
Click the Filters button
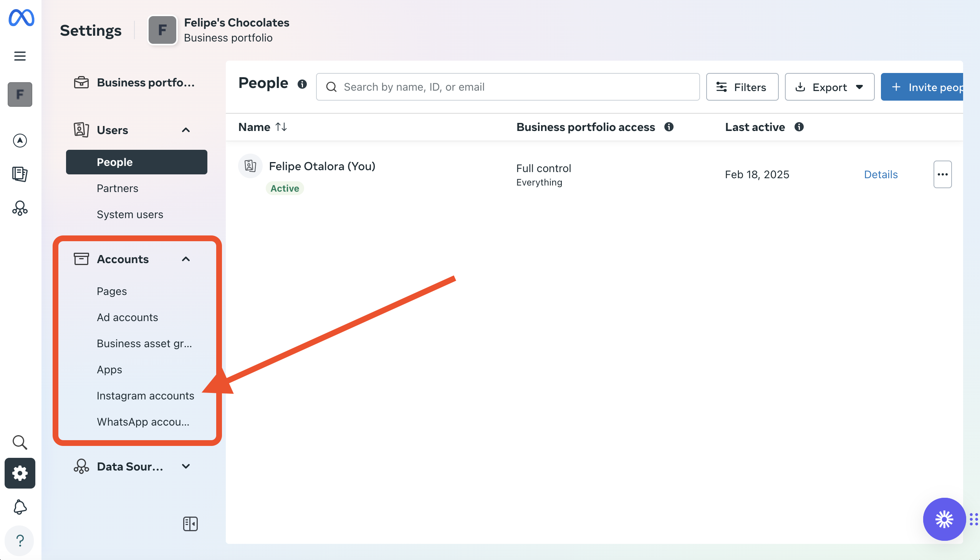tap(742, 87)
